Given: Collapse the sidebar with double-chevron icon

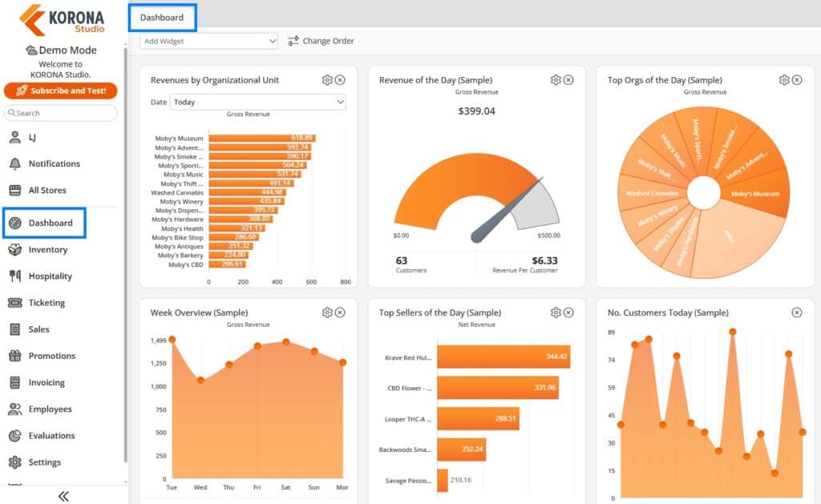Looking at the screenshot, I should click(63, 496).
